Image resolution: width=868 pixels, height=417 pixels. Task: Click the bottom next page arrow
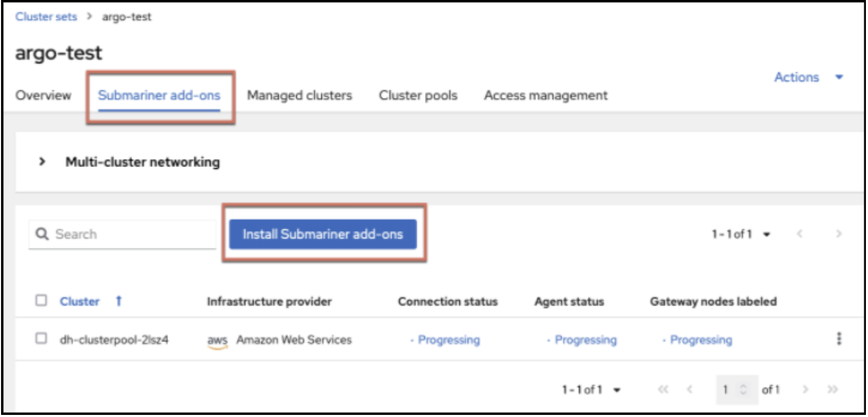click(x=805, y=389)
